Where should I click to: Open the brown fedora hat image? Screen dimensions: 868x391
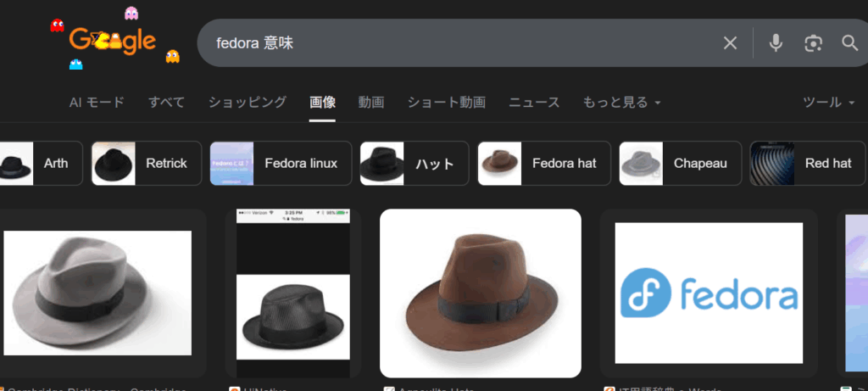pos(480,293)
